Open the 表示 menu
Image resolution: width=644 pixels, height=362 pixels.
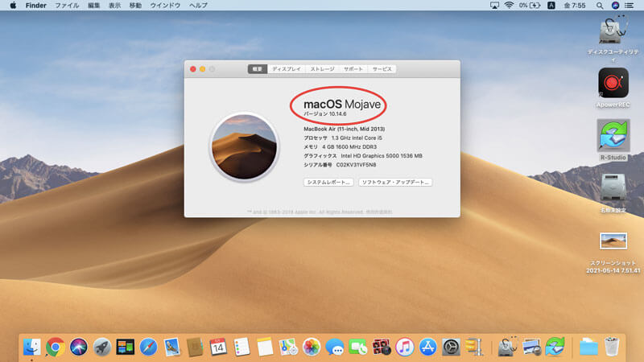pos(114,6)
